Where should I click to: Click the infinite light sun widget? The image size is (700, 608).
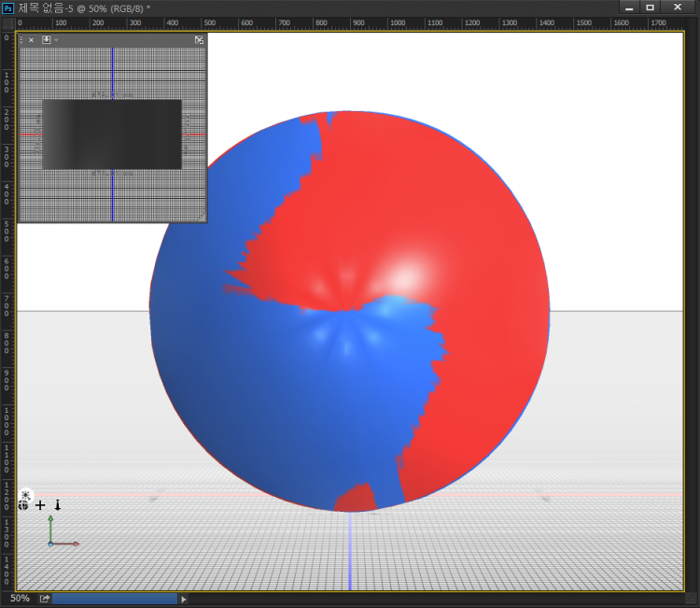point(26,494)
